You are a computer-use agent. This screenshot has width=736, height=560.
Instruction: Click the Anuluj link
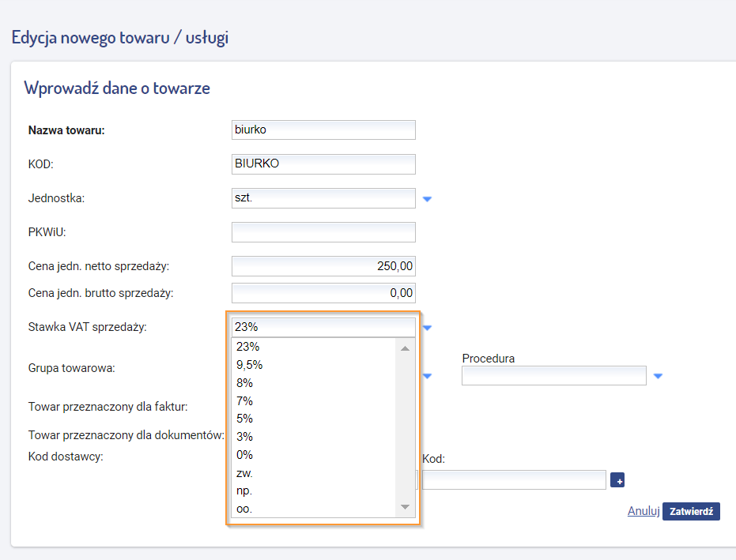644,511
